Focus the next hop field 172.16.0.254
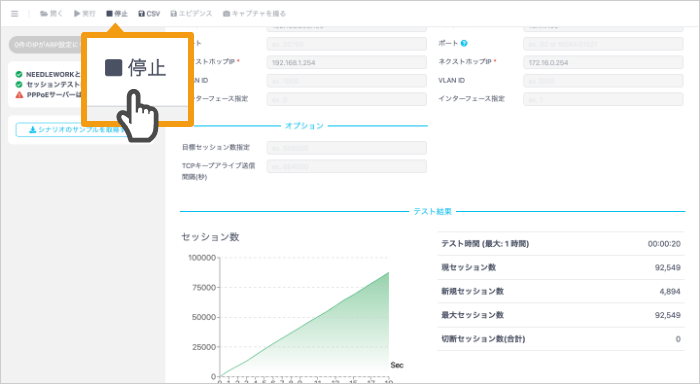This screenshot has height=385, width=700. (603, 63)
